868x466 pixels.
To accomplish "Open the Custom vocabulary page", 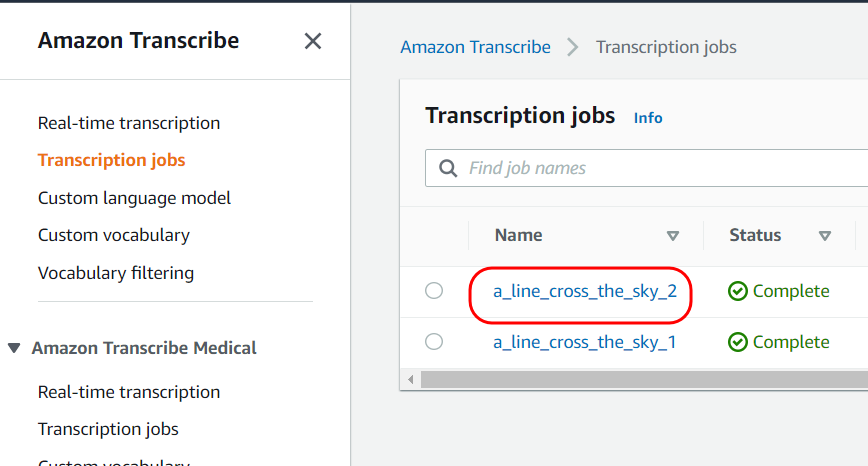I will 114,235.
